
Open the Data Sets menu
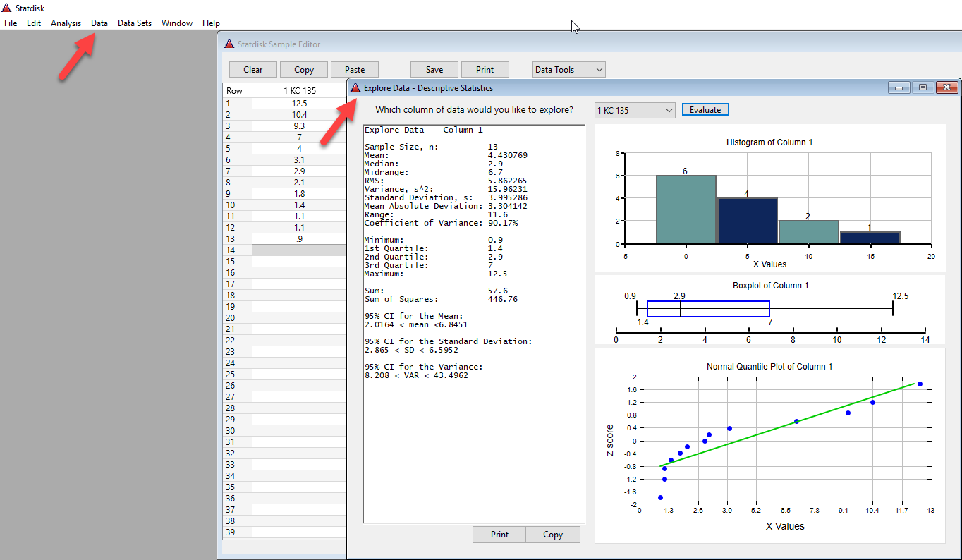tap(134, 23)
